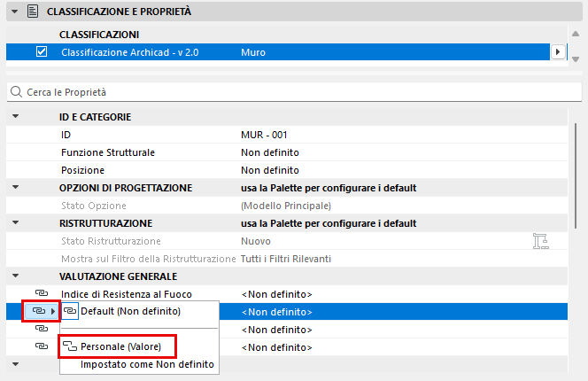This screenshot has height=381, width=588.
Task: Click the Cerca le Proprietà search field
Action: coord(294,92)
